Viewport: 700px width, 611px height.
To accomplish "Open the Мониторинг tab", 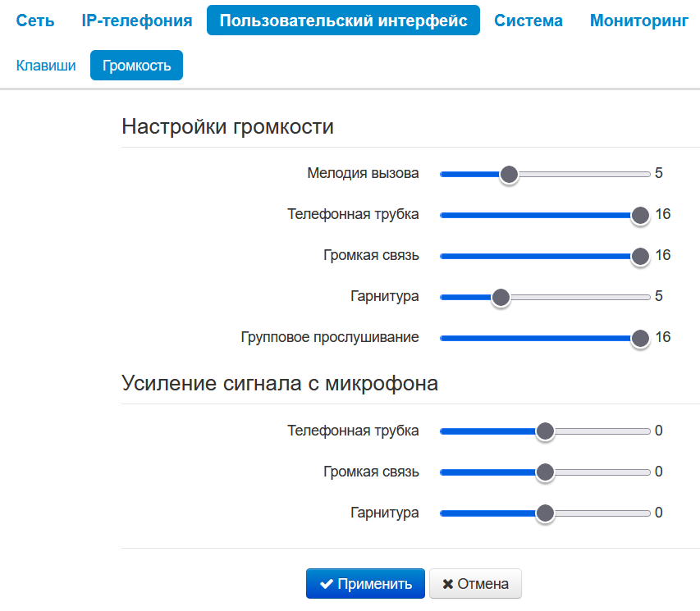I will 639,21.
